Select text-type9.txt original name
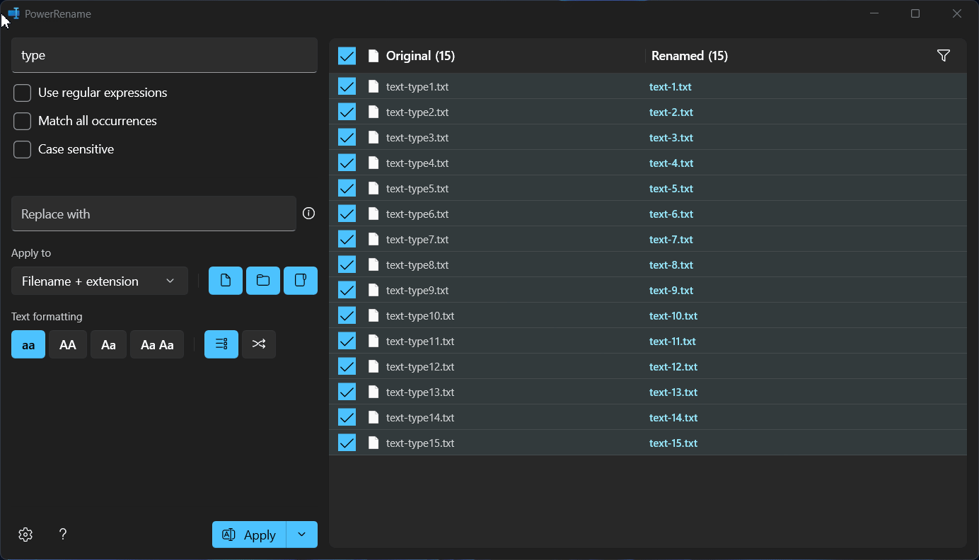Screen dimensions: 979x560 [417, 290]
